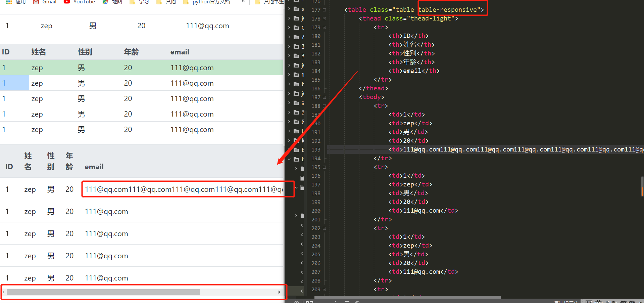Click line number 204 in the gutter
This screenshot has width=644, height=303.
pos(316,246)
